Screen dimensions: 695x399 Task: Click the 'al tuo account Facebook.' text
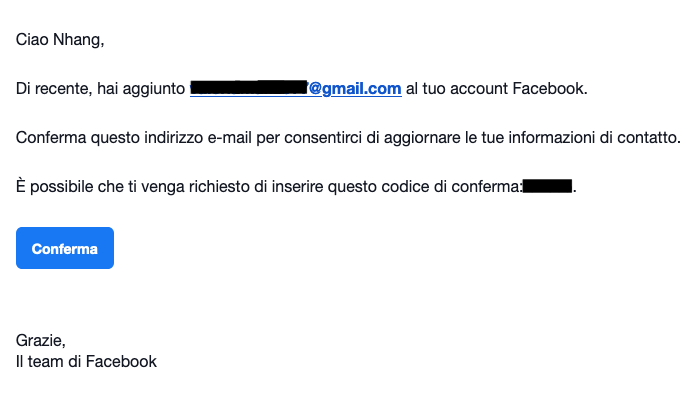click(x=496, y=88)
